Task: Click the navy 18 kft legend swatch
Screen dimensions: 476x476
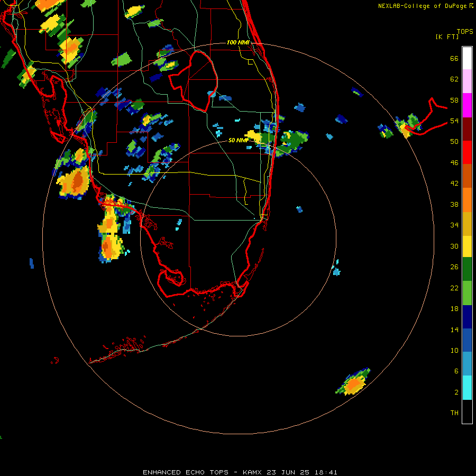Action: [467, 317]
